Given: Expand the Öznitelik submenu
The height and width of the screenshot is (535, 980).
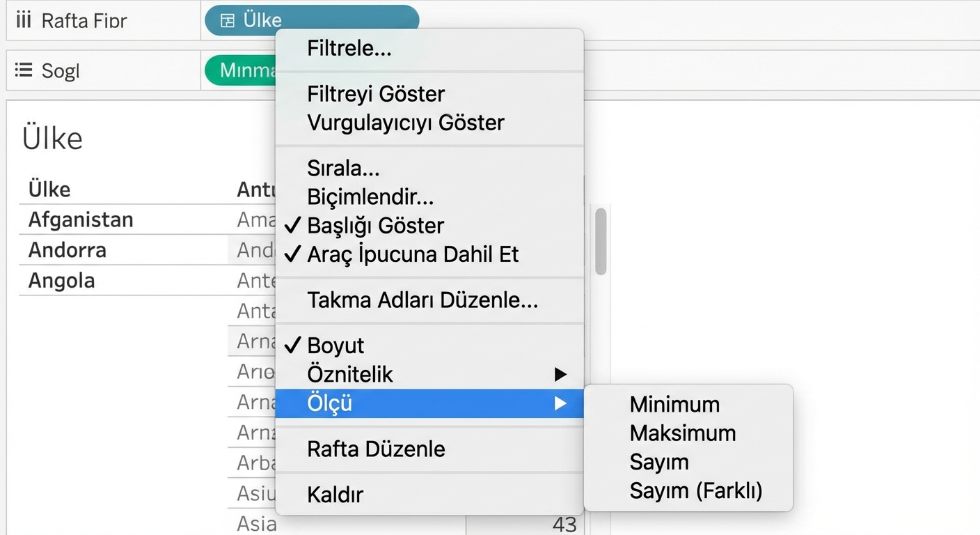Looking at the screenshot, I should (350, 374).
